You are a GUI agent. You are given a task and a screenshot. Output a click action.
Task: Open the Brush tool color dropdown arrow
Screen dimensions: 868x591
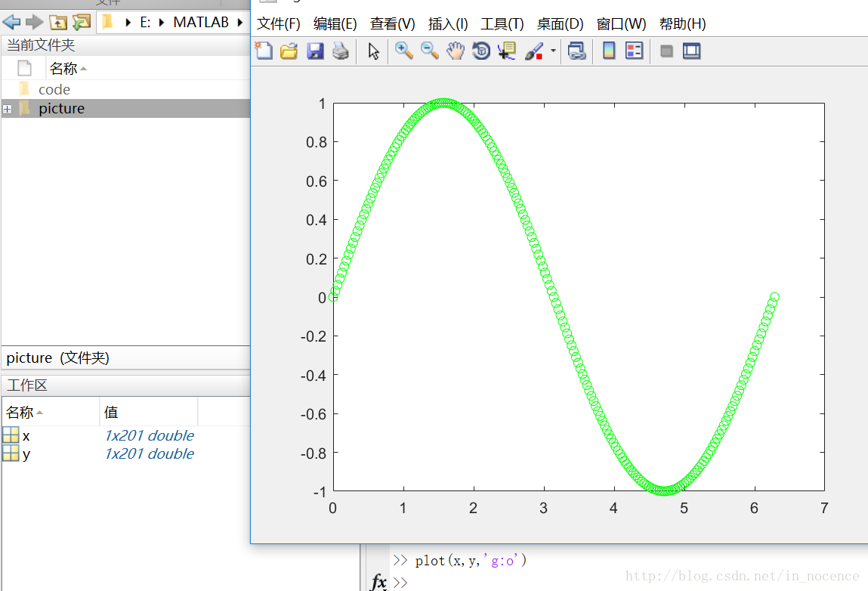(553, 51)
